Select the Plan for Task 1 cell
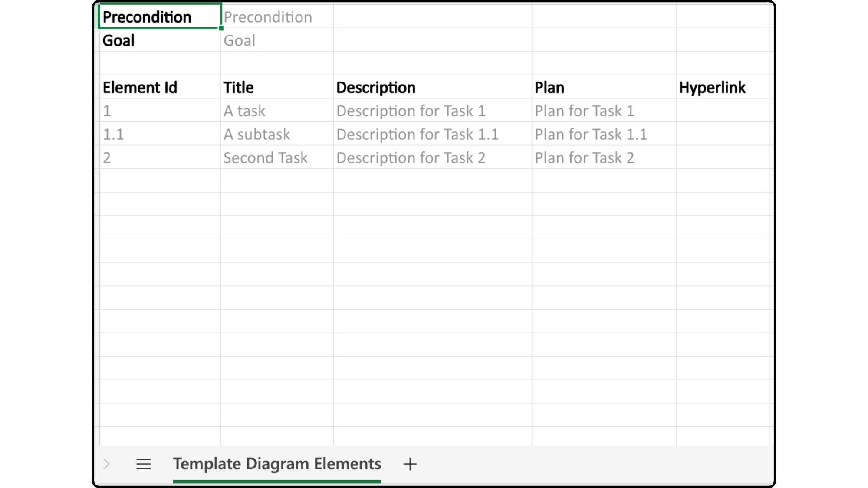Viewport: 868px width, 488px height. point(603,111)
